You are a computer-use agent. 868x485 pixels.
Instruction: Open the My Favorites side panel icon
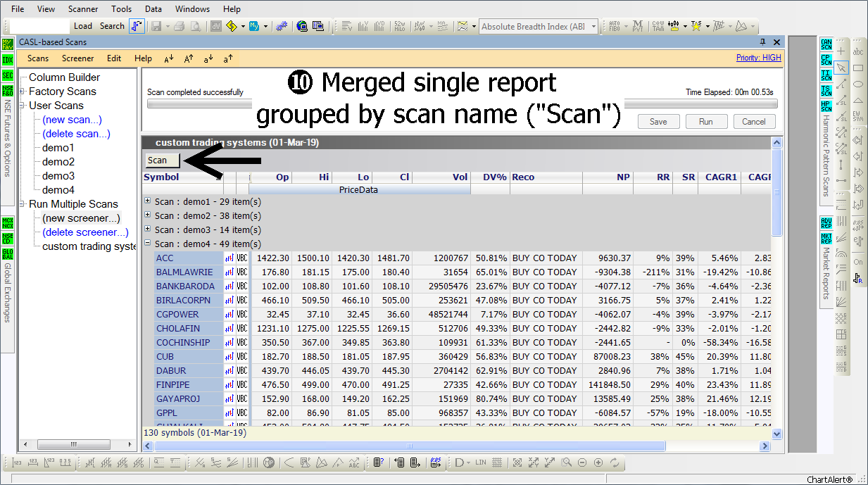[8, 44]
